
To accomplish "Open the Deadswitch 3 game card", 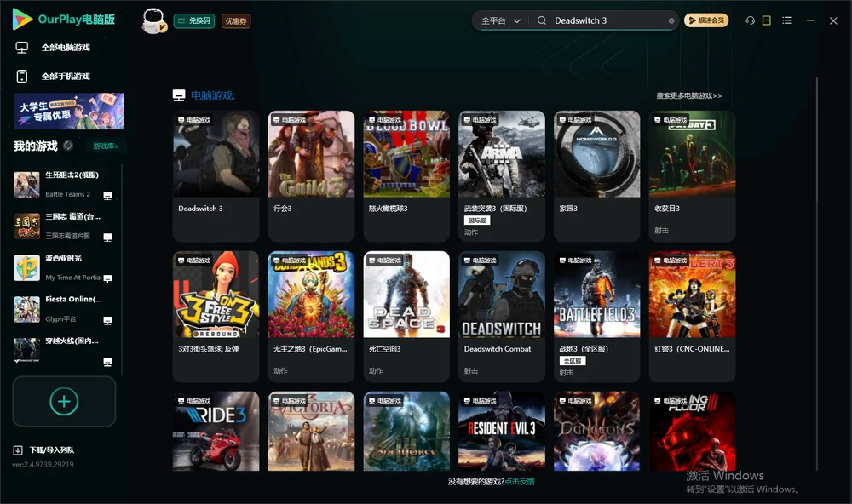I will tap(216, 176).
